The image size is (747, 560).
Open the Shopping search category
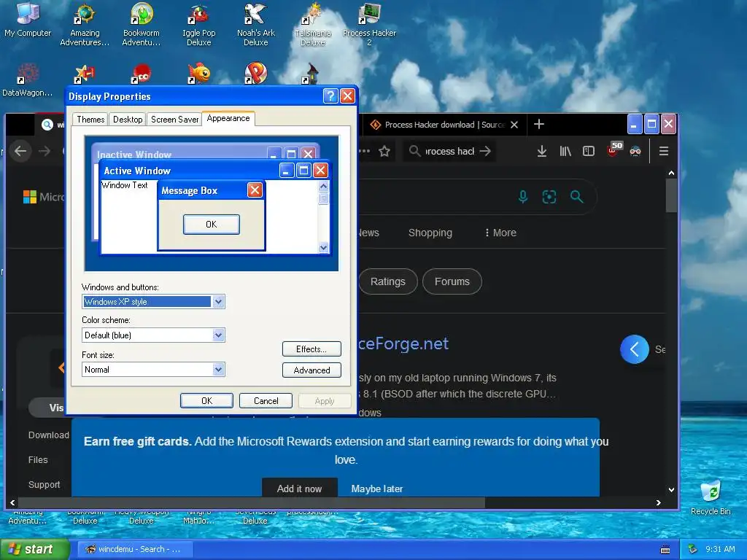coord(430,233)
